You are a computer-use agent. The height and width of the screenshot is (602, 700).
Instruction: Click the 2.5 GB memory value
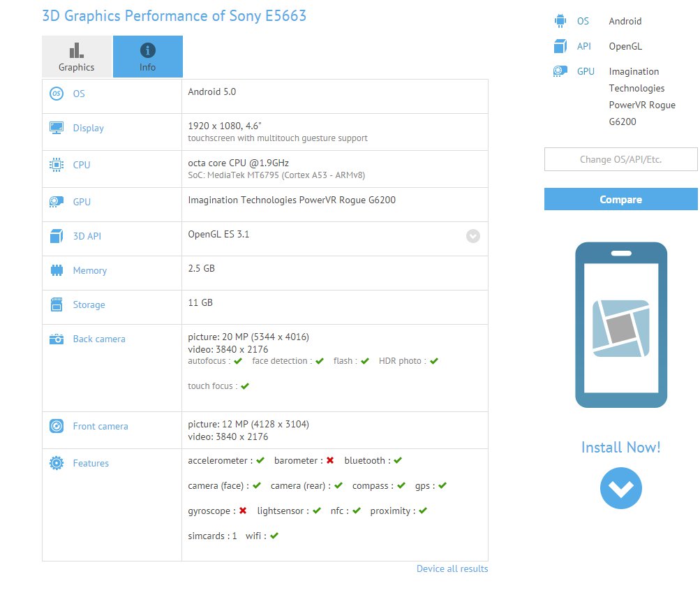[201, 268]
